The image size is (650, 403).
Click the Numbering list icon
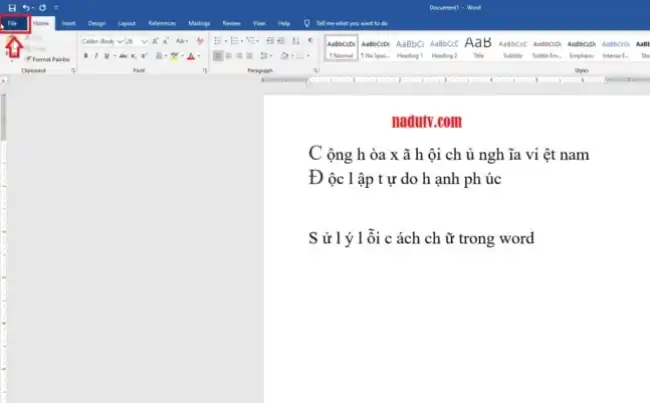[x=234, y=41]
